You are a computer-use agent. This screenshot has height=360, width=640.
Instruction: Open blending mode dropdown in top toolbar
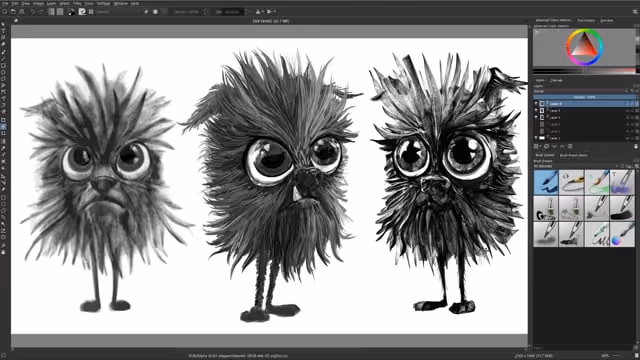coord(119,12)
